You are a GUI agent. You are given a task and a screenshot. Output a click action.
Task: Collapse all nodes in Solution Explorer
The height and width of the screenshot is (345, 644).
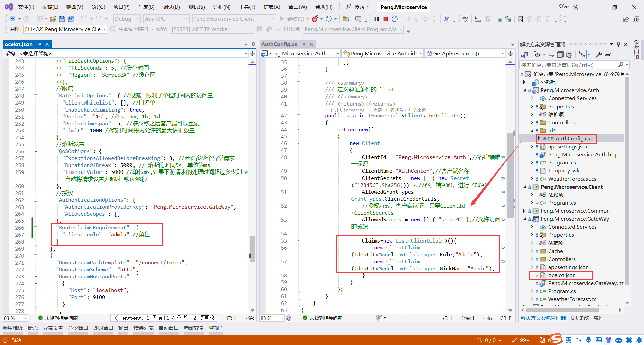pyautogui.click(x=560, y=54)
